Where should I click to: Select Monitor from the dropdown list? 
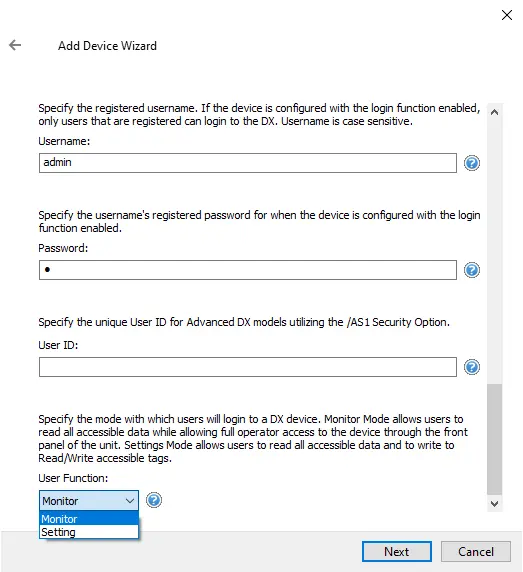[89, 519]
